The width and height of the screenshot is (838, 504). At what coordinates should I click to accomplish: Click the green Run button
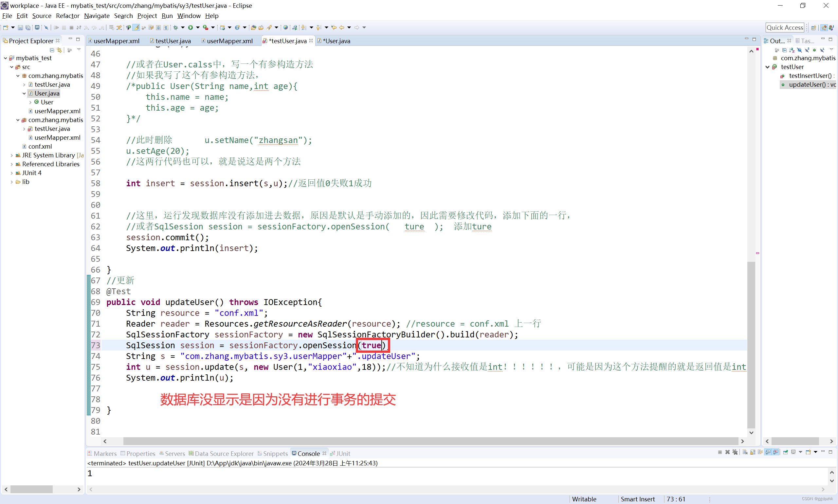tap(191, 27)
